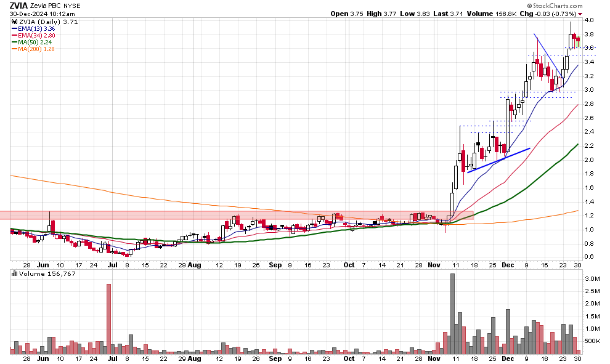Image resolution: width=610 pixels, height=364 pixels.
Task: Click the ZVIA ticker symbol in header
Action: pyautogui.click(x=18, y=6)
